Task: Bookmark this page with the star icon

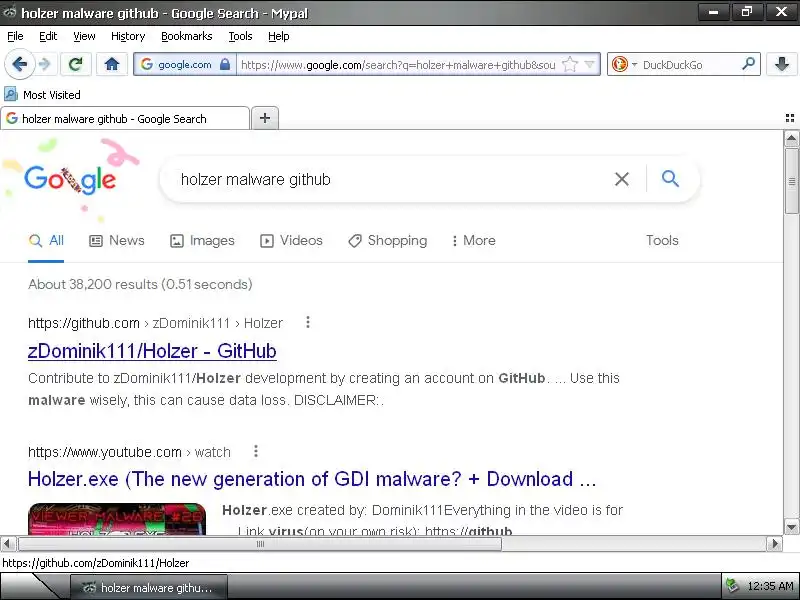Action: 570,64
